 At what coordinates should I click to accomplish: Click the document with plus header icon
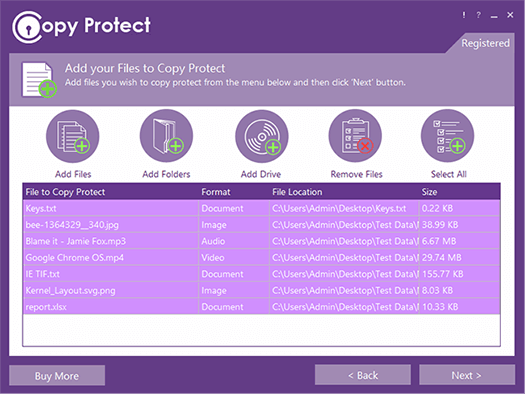point(39,80)
